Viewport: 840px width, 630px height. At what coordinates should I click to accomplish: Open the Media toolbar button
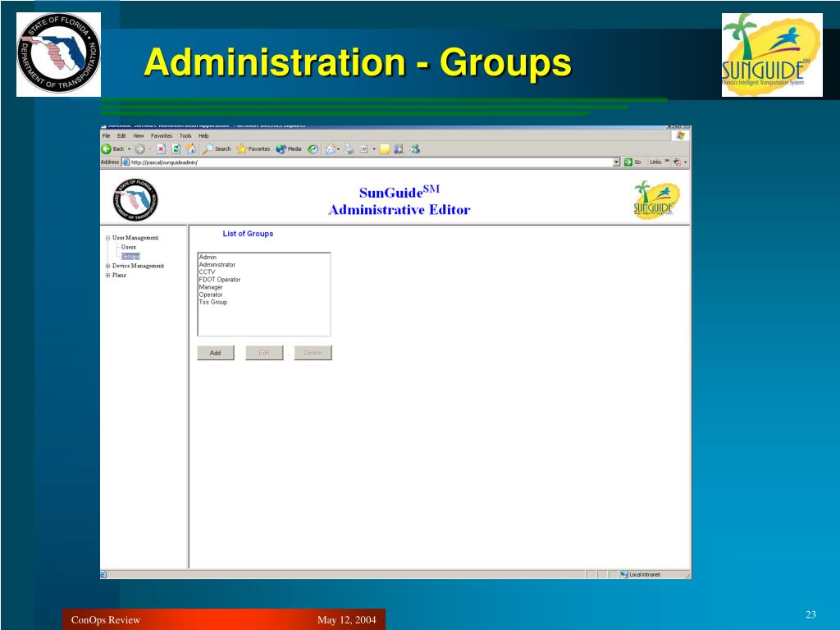click(x=289, y=149)
